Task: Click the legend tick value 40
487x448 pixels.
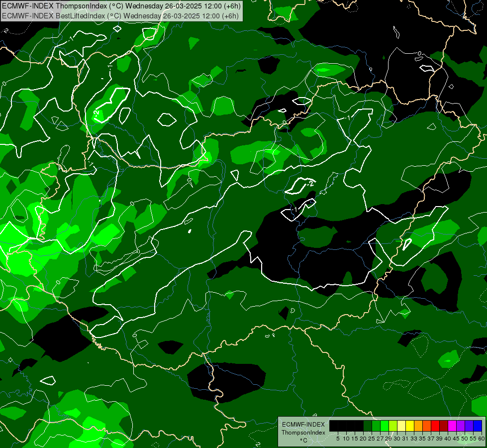Action: [448, 439]
